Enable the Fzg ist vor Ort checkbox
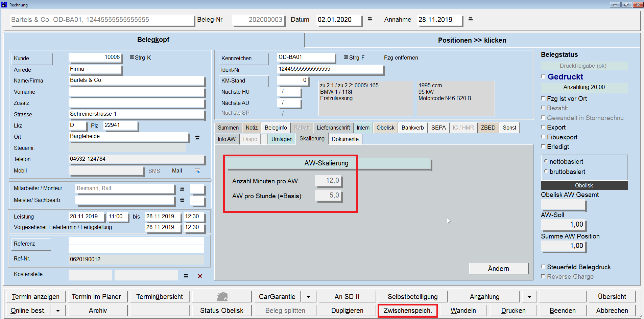Screen dimensions: 644x319 pos(543,98)
